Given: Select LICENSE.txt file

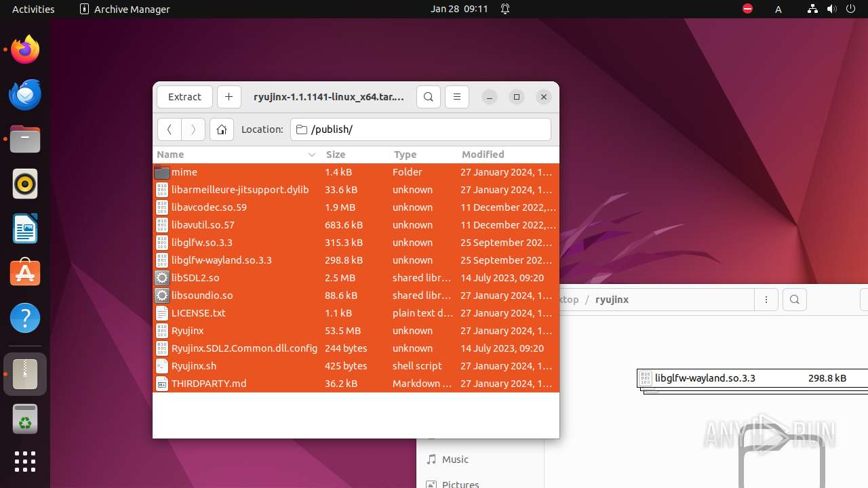Looking at the screenshot, I should (x=356, y=313).
